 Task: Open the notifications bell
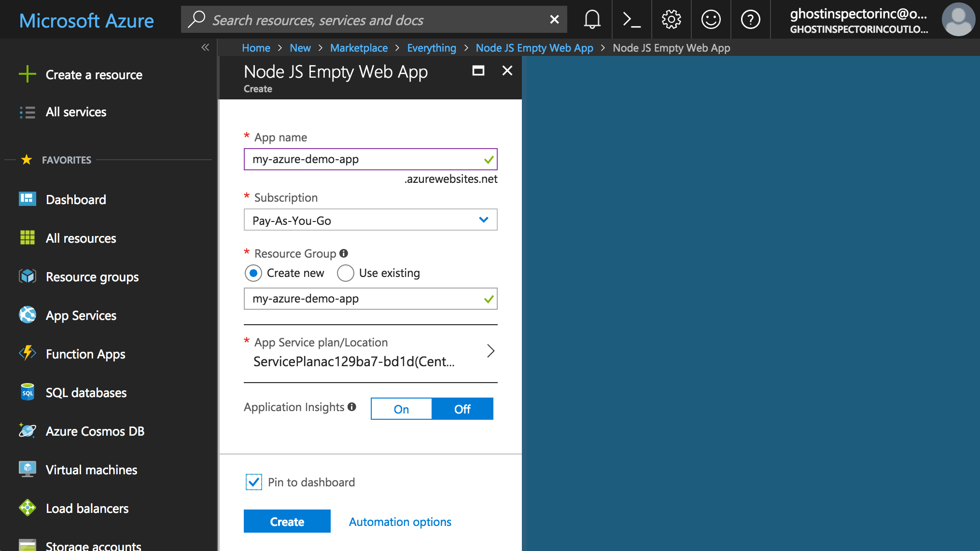point(592,19)
